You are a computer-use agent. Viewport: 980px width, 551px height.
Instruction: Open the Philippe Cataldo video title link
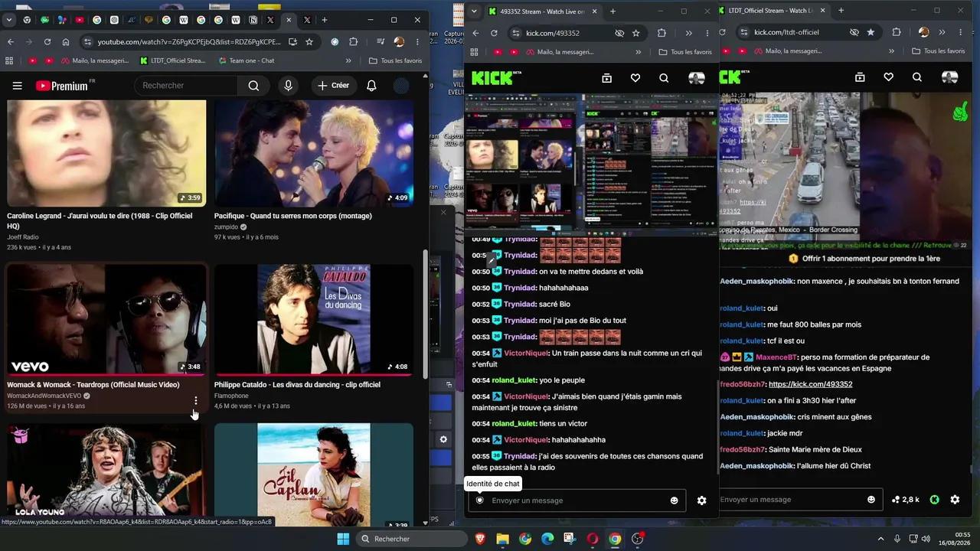click(x=297, y=385)
